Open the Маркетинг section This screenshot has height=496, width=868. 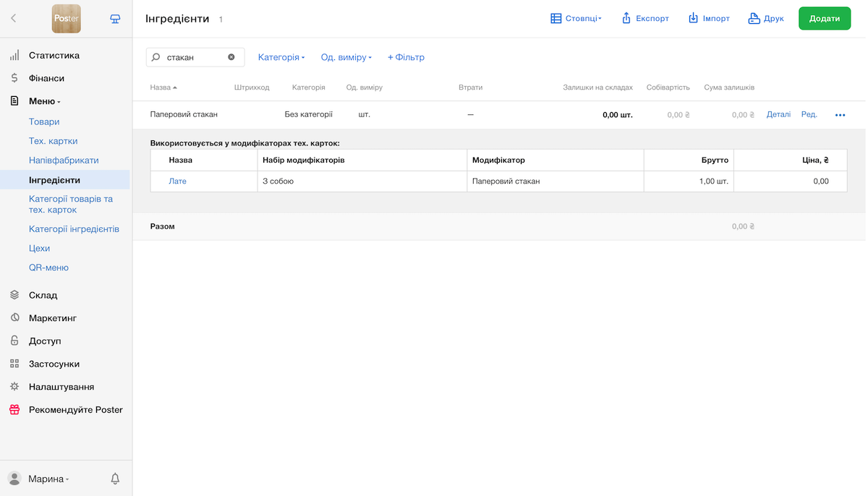(x=53, y=318)
